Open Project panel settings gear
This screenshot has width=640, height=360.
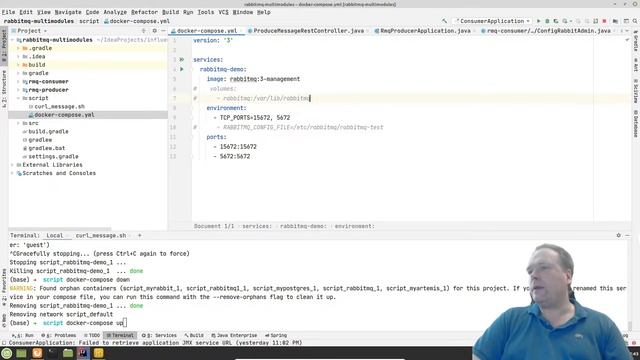[x=154, y=31]
